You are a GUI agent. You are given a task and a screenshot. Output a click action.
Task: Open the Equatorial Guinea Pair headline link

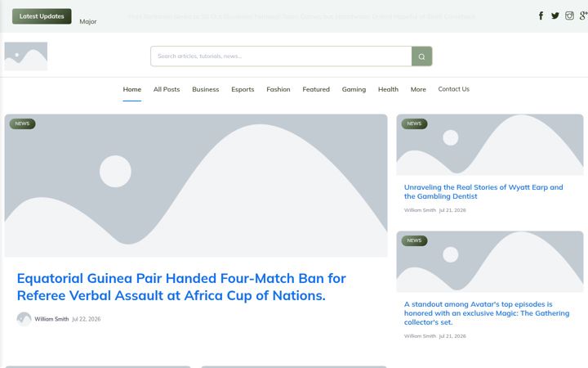[x=181, y=287]
